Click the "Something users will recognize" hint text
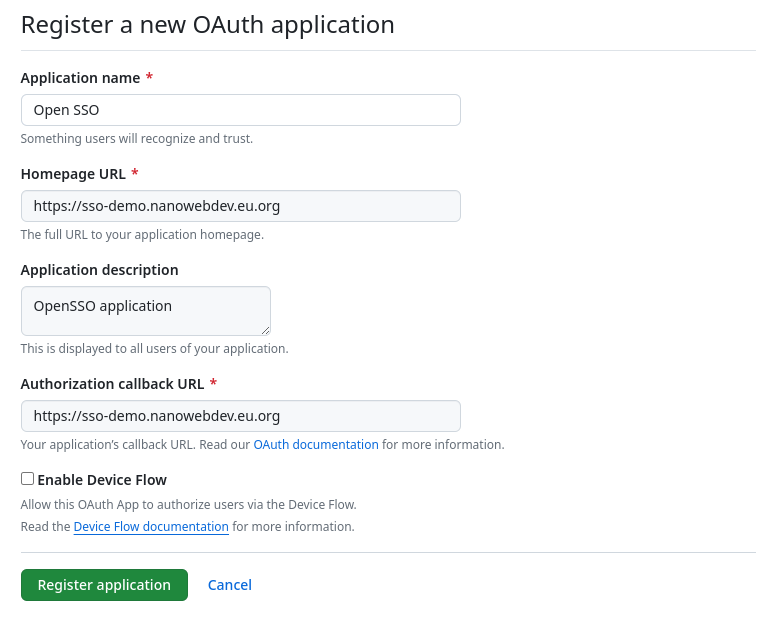 (136, 139)
